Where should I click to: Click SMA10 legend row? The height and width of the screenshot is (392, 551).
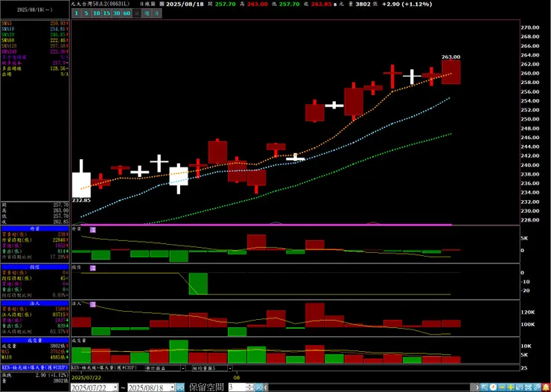[35, 29]
